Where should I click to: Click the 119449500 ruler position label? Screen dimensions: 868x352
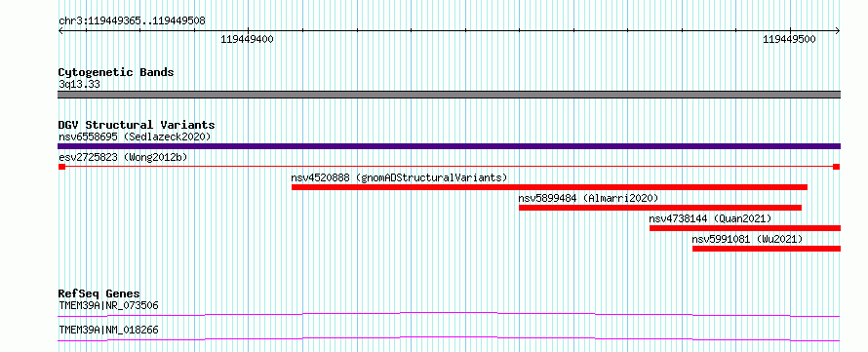pos(789,39)
